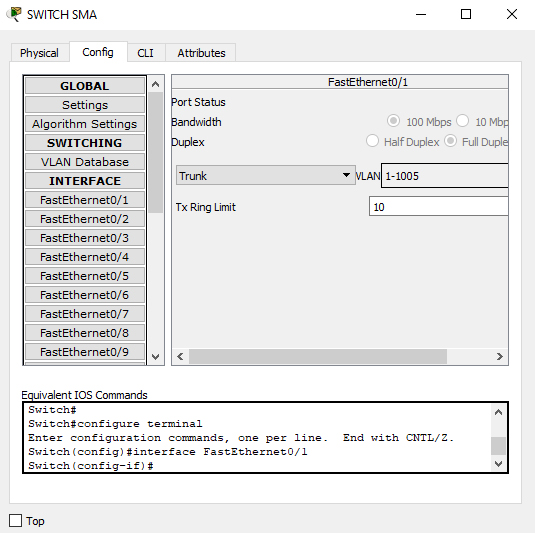Click the IOS commands scroll up arrow

click(498, 412)
